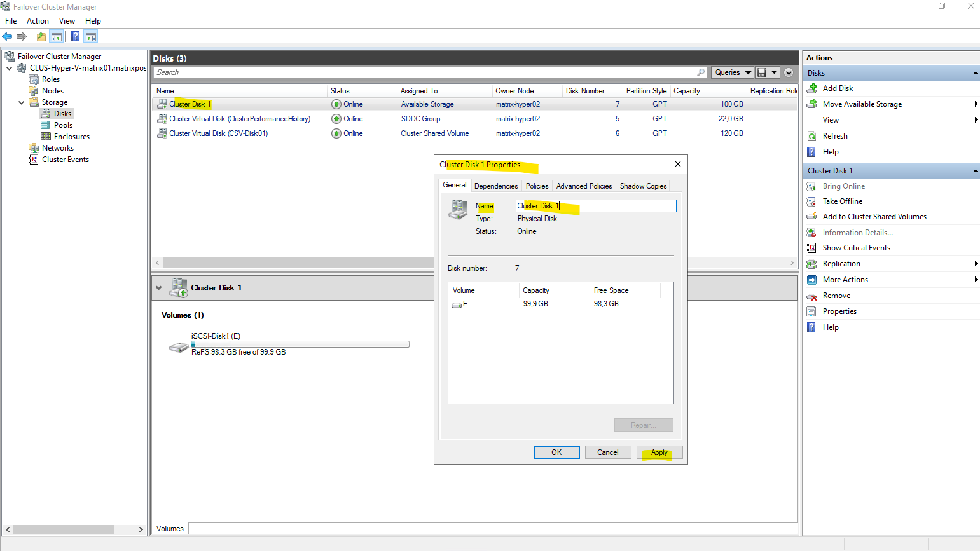Image resolution: width=980 pixels, height=551 pixels.
Task: Switch to the Shadow Copies tab
Action: coord(643,186)
